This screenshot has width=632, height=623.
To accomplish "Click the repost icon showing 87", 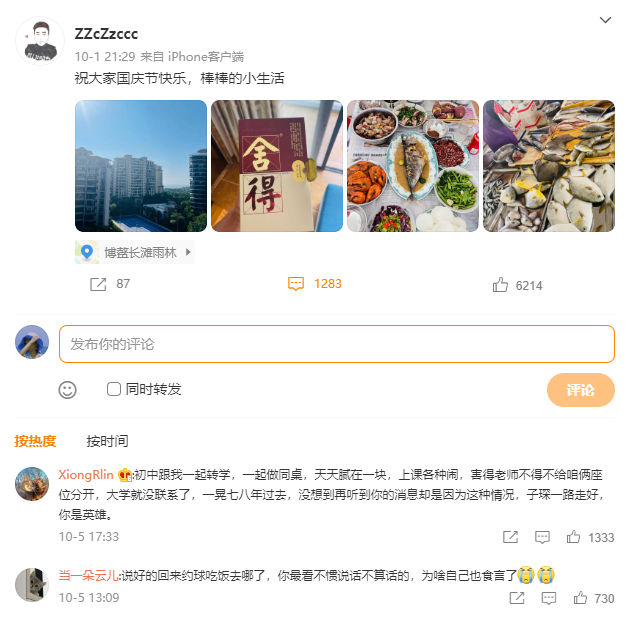I will (x=98, y=284).
